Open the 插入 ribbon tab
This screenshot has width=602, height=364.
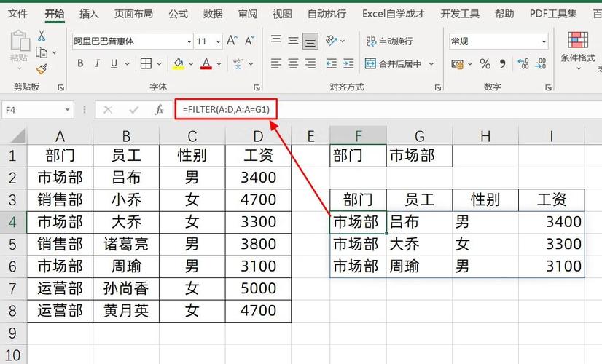(89, 13)
